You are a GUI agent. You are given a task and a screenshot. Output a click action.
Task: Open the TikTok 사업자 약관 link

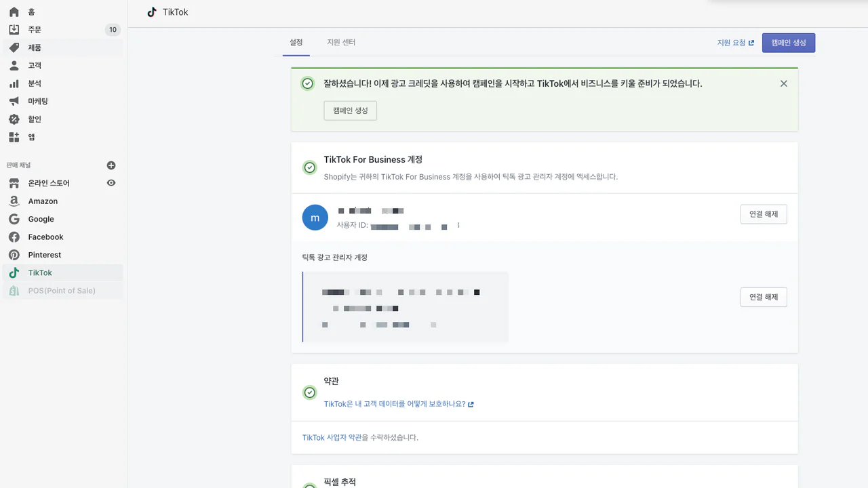pyautogui.click(x=332, y=438)
